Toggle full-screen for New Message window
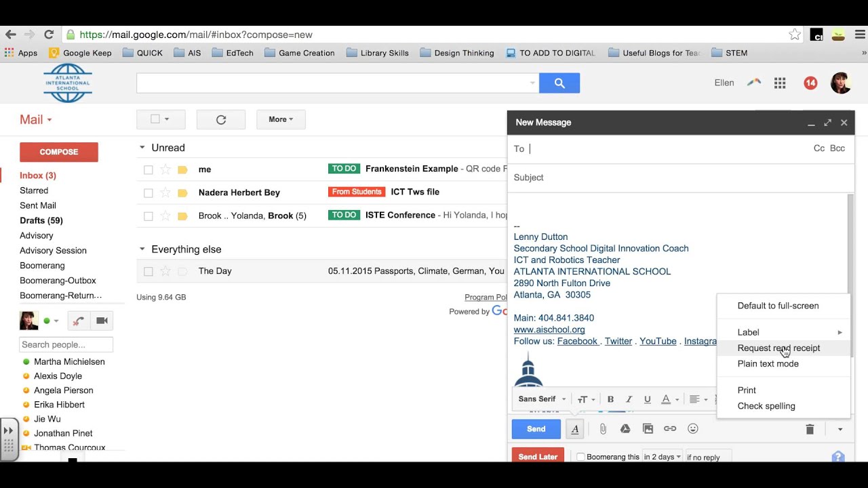 827,123
